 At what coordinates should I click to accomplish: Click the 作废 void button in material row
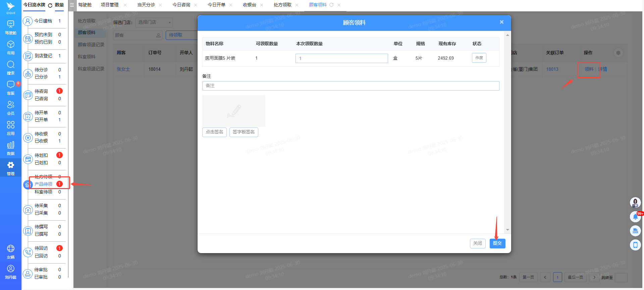pos(479,58)
